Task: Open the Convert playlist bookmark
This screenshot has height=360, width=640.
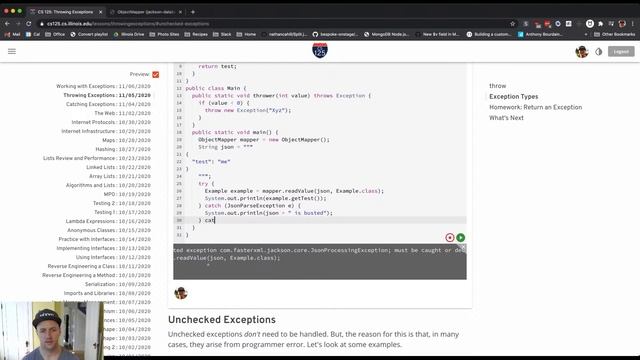Action: click(x=89, y=34)
